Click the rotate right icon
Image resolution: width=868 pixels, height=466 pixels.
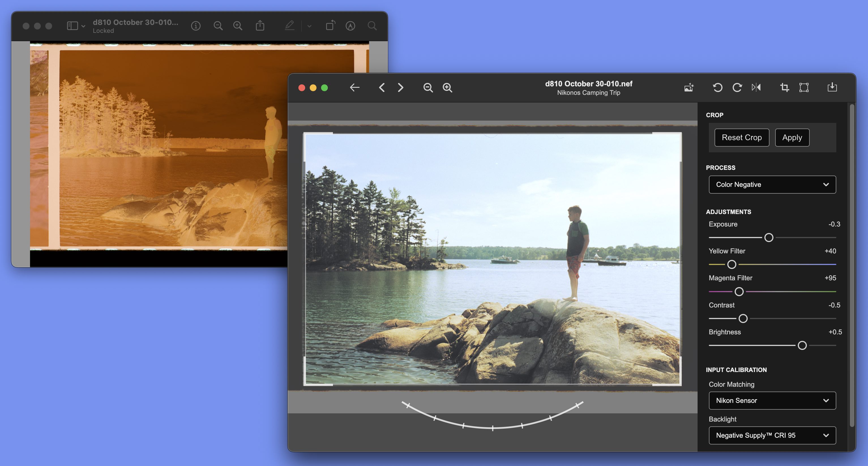[x=737, y=87]
